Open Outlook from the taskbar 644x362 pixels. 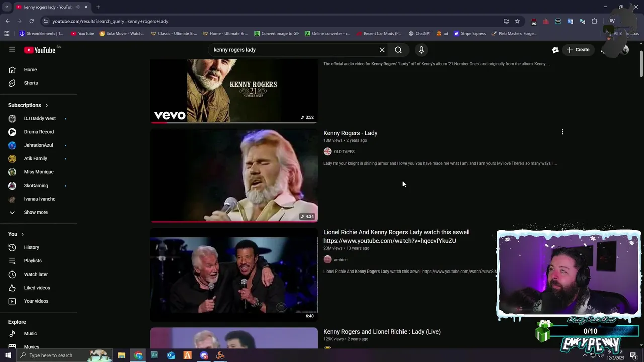[171, 355]
